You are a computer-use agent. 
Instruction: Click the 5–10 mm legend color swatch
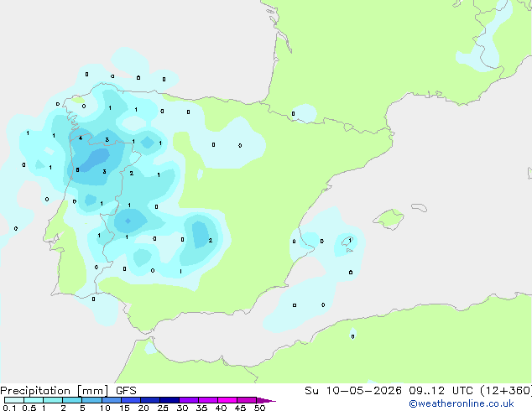pyautogui.click(x=92, y=400)
